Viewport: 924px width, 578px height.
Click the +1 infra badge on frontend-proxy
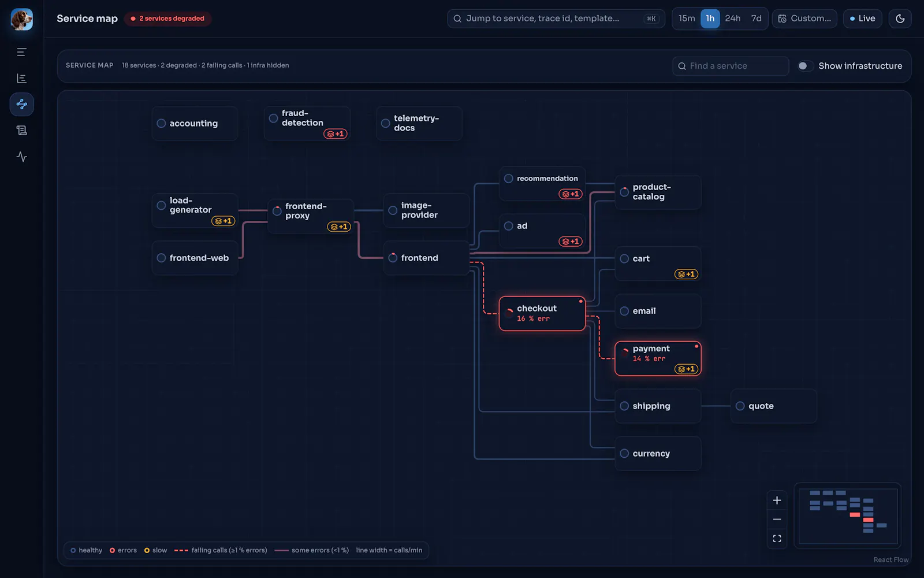[x=339, y=227]
